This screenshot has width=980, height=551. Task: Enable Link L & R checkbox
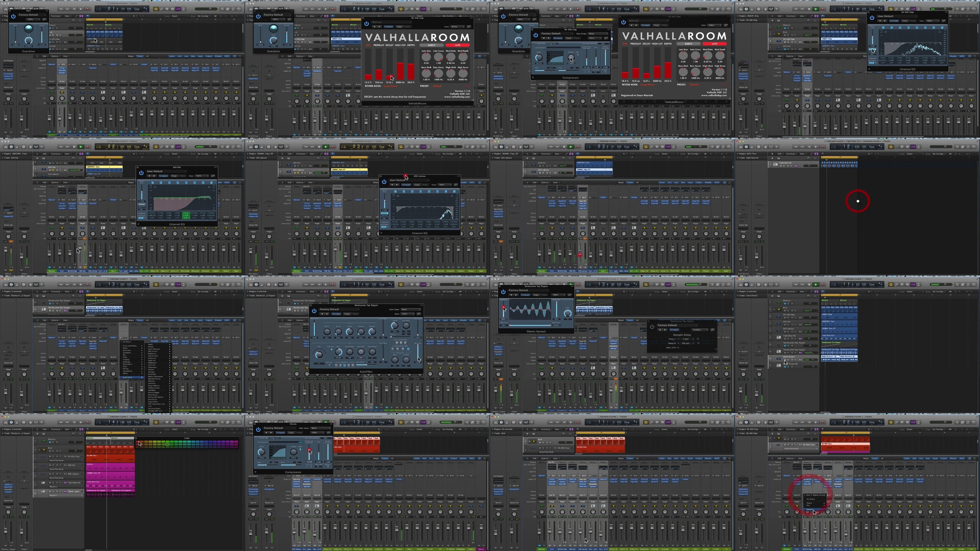tap(678, 347)
